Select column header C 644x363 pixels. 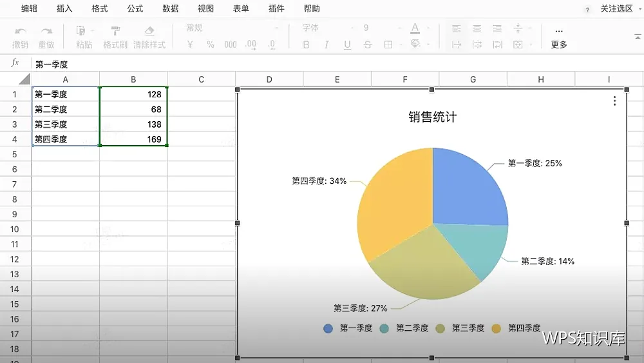(201, 79)
